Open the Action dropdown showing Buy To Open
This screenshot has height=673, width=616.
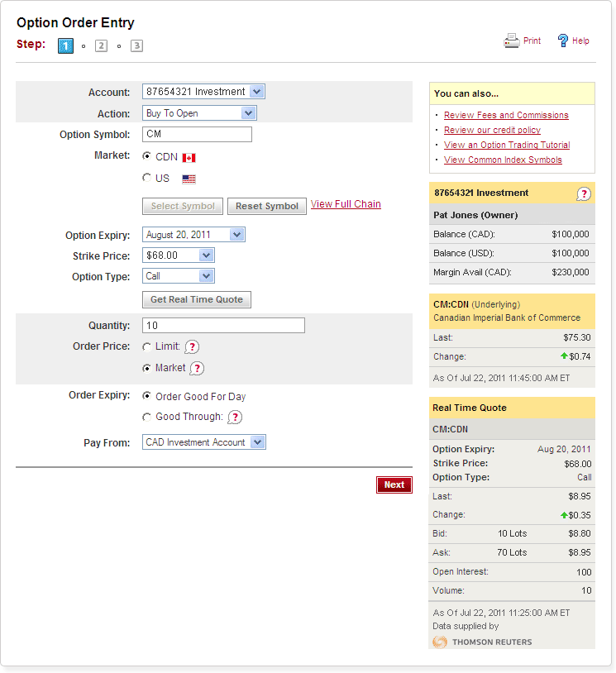pos(199,113)
